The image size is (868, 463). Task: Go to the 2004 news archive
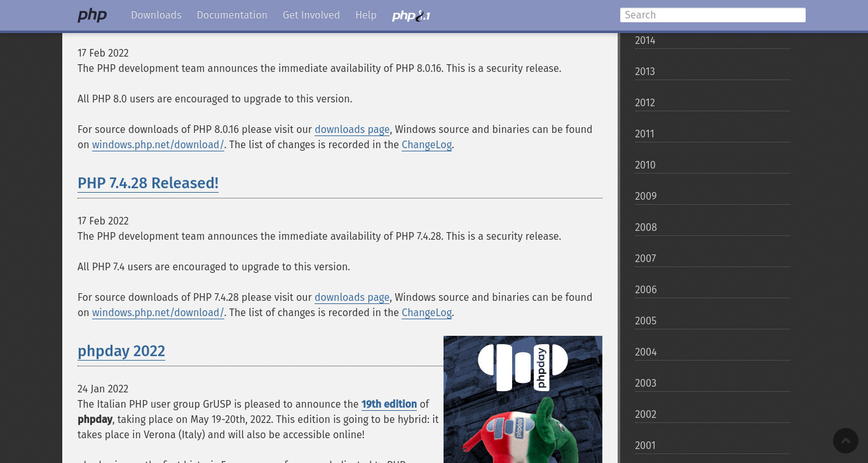pyautogui.click(x=713, y=352)
